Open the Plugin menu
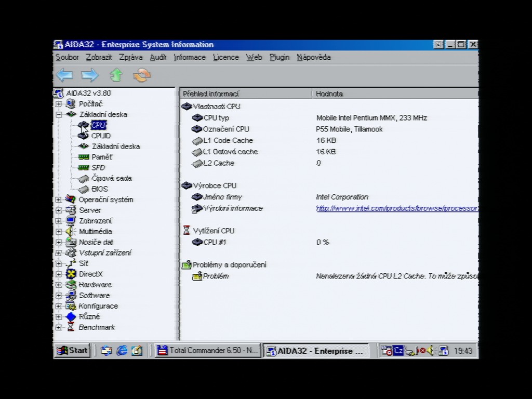Screen dimensions: 532x399 coord(280,57)
